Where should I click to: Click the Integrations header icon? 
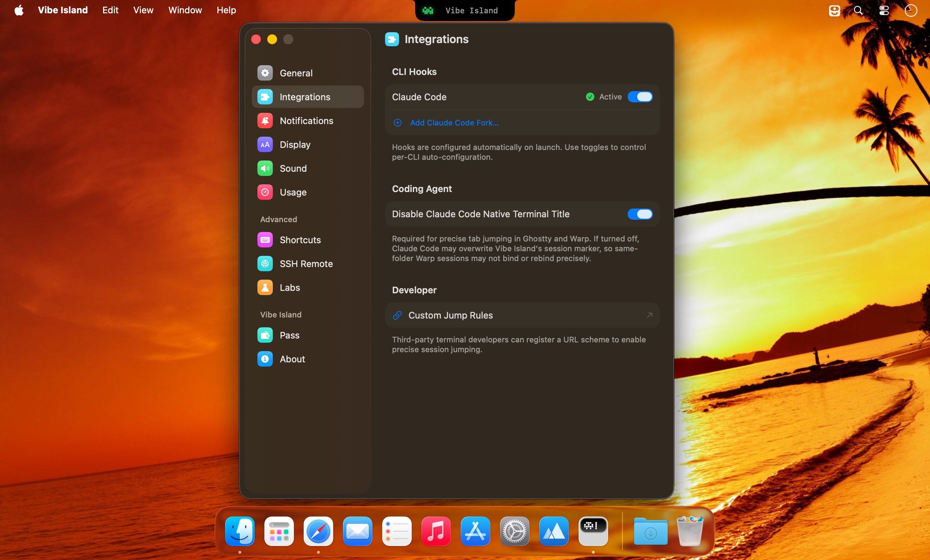point(392,39)
